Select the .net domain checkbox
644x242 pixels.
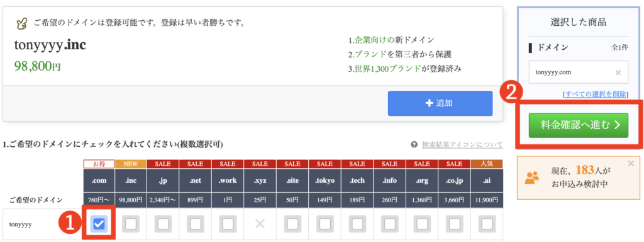coord(196,224)
